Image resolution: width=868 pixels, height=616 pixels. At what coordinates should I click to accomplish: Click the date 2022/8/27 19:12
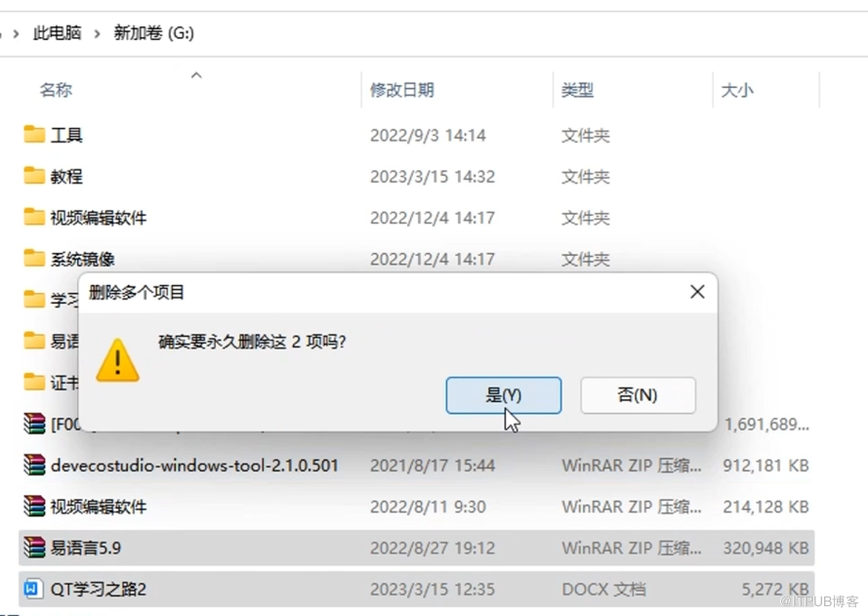tap(433, 548)
